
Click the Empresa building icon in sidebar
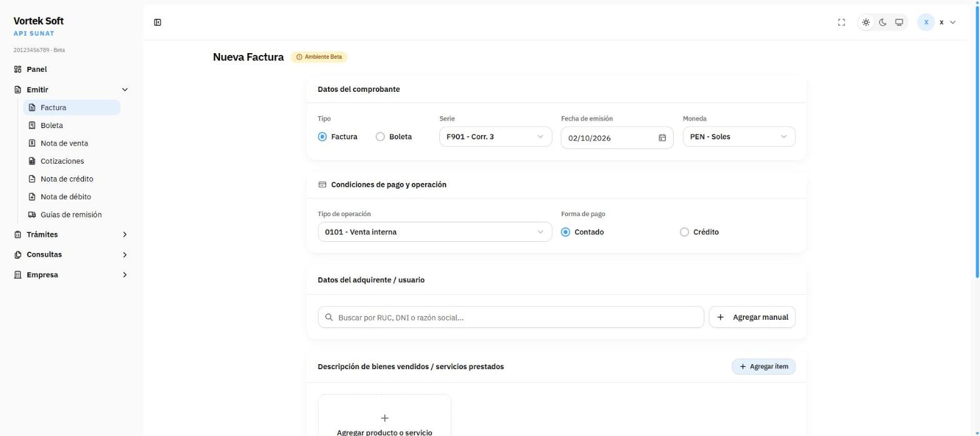[17, 275]
